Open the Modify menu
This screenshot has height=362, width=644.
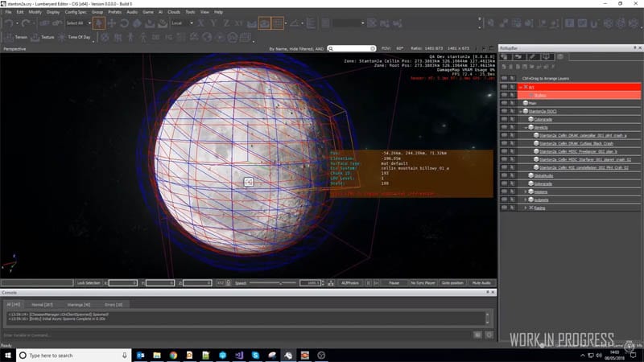point(35,12)
